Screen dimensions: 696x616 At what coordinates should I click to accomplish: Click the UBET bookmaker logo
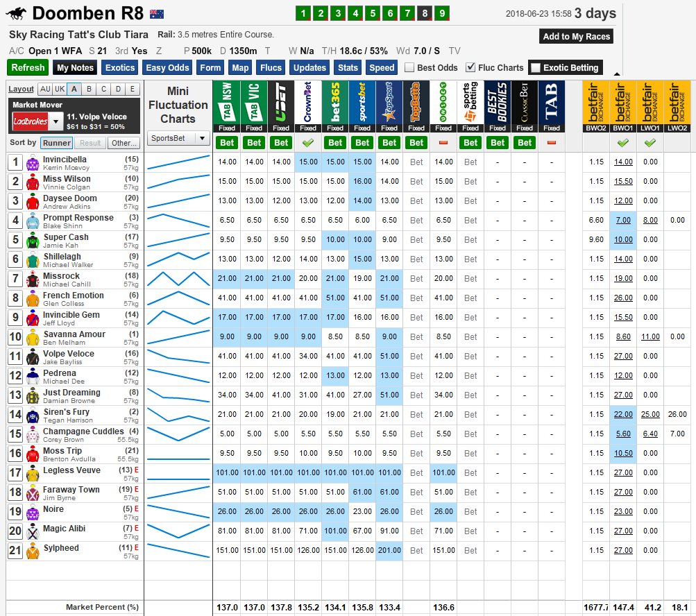click(x=281, y=102)
